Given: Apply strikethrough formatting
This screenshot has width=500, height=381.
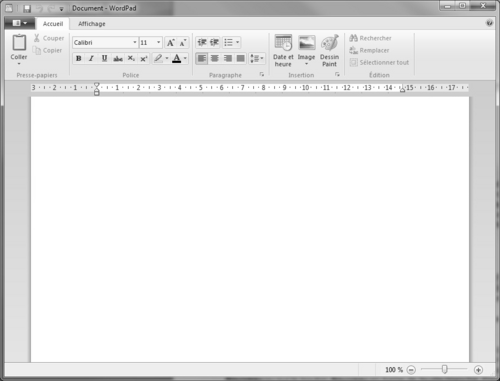Looking at the screenshot, I should 118,59.
